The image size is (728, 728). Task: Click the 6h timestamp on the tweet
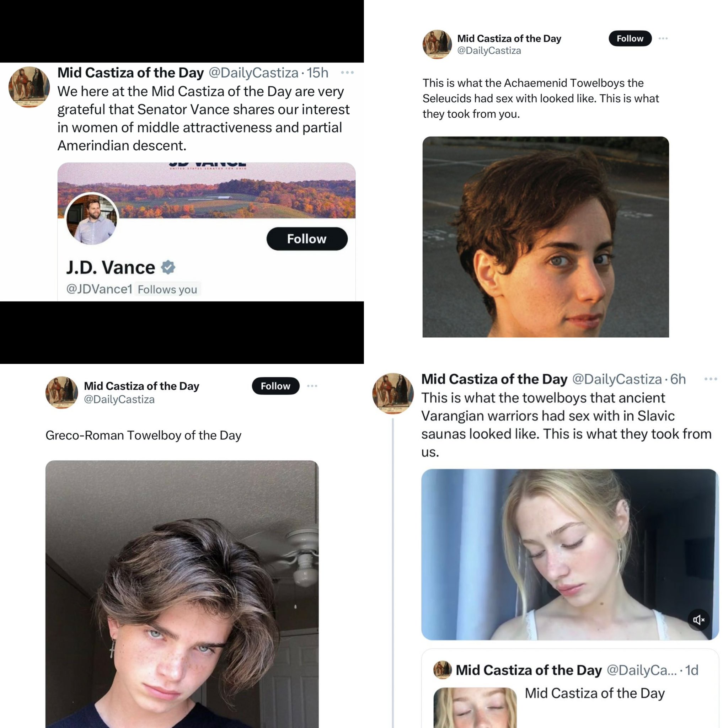tap(678, 379)
